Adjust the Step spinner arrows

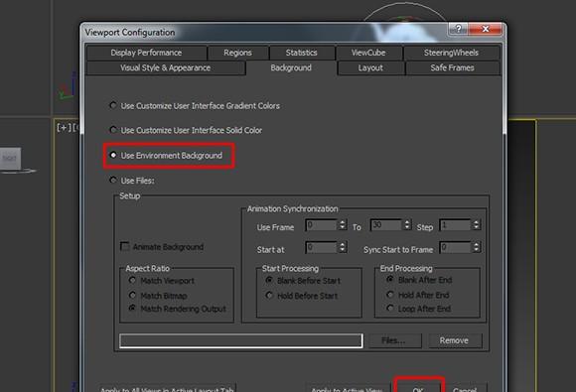[x=476, y=225]
